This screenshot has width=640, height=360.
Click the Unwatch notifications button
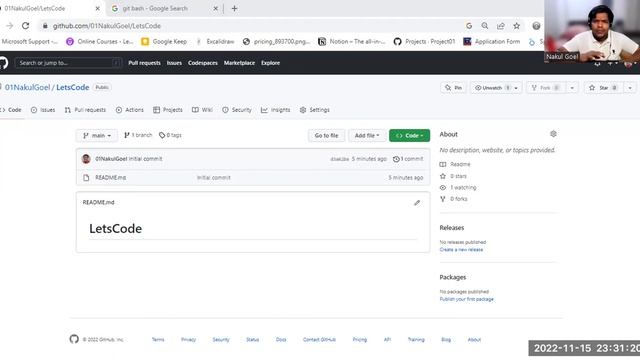coord(497,88)
